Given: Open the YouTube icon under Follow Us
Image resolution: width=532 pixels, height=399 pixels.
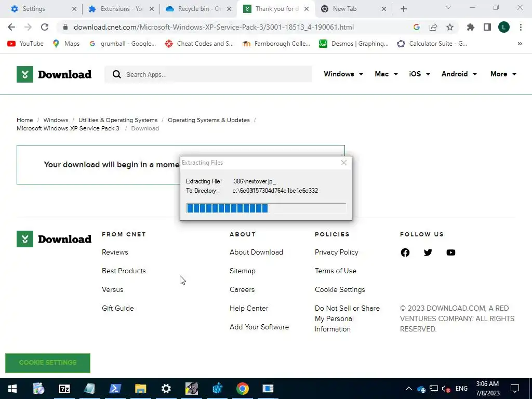Looking at the screenshot, I should tap(450, 252).
